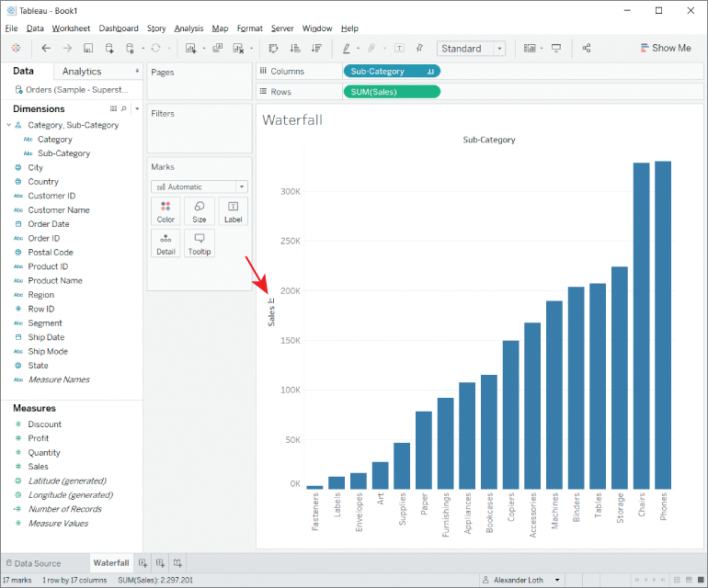Click the Tableau start page logo icon
This screenshot has width=708, height=588.
pos(16,48)
